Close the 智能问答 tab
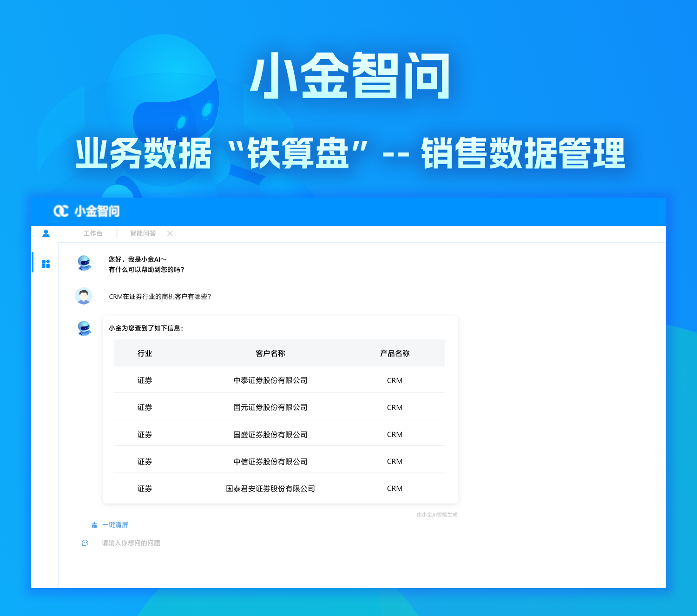697x616 pixels. coord(170,233)
